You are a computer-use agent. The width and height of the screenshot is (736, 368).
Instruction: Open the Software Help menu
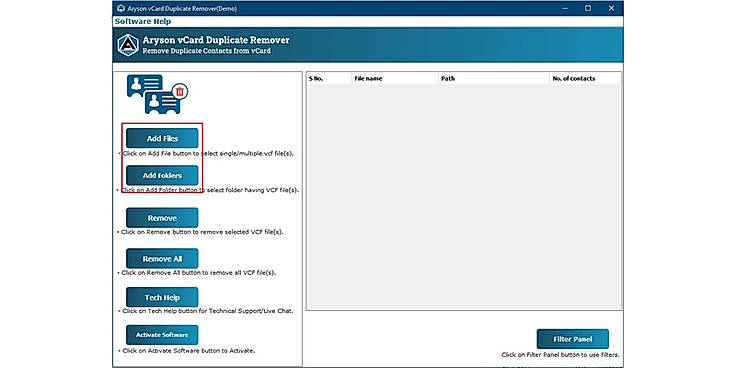143,22
